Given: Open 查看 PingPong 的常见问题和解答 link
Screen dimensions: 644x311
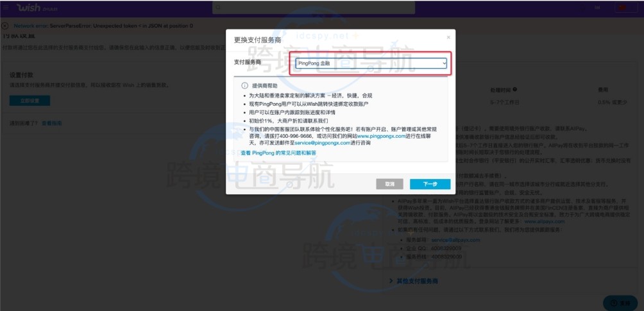Looking at the screenshot, I should pos(278,153).
